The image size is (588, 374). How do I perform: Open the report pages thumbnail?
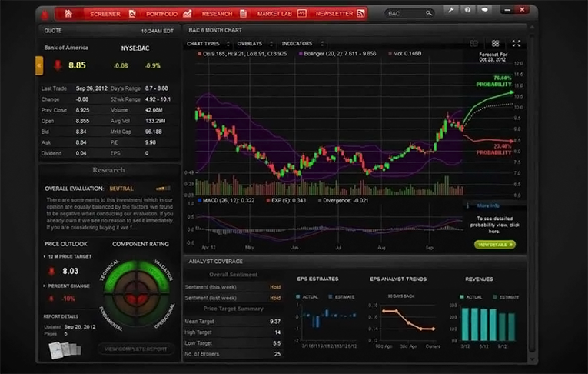click(x=65, y=351)
